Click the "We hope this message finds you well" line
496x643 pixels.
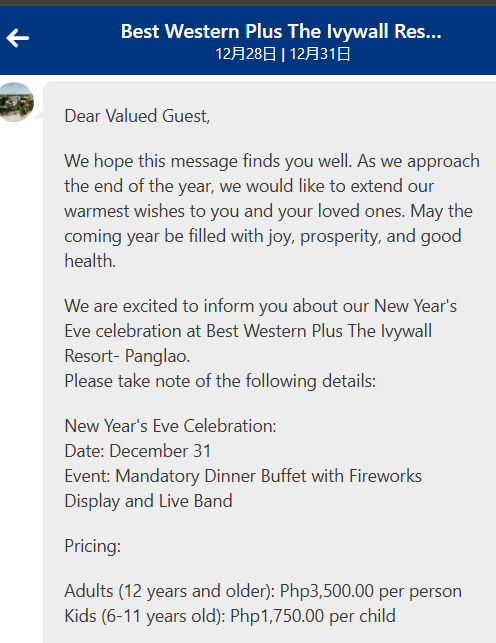[272, 161]
